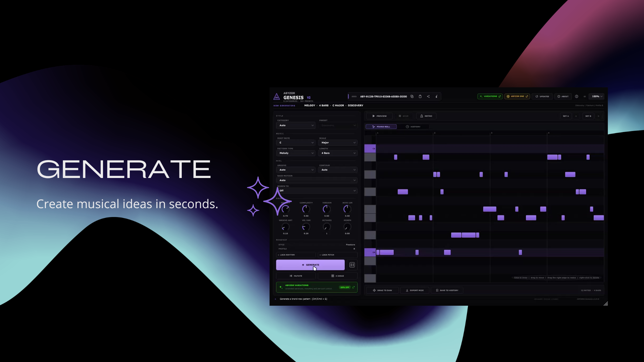644x362 pixels.
Task: Toggle the Metro metronome
Action: coord(426,116)
